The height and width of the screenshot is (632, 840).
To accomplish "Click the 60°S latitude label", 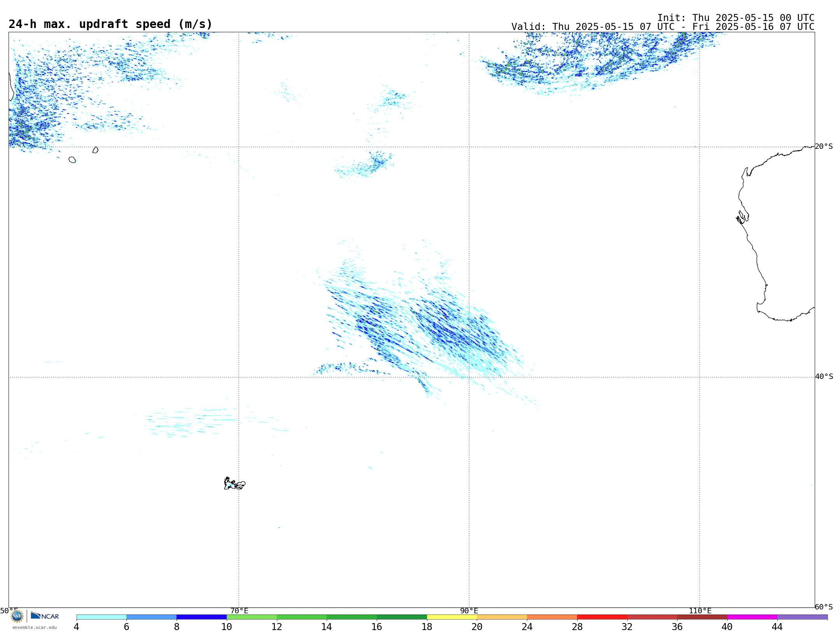I will pos(824,607).
